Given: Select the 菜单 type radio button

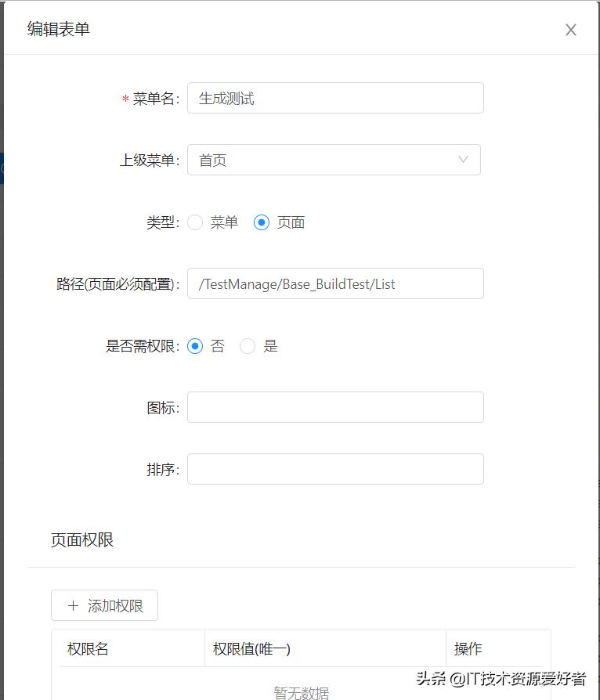Looking at the screenshot, I should point(194,222).
